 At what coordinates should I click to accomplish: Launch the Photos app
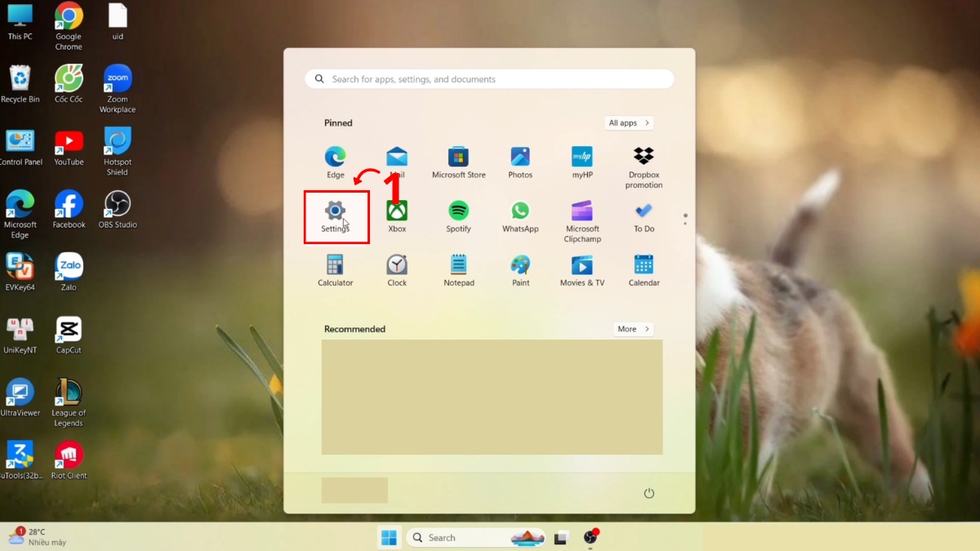tap(520, 162)
